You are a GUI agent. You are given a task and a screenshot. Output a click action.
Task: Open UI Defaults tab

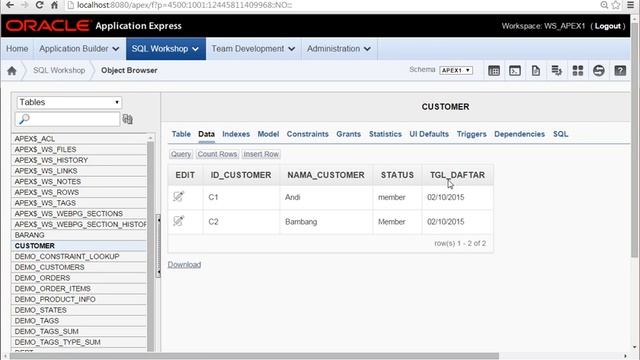429,134
